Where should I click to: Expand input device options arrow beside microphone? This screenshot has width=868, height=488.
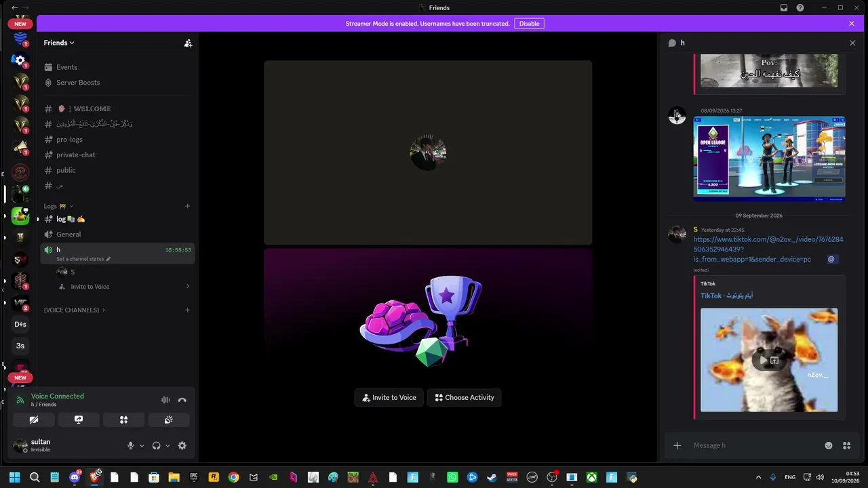pyautogui.click(x=142, y=445)
